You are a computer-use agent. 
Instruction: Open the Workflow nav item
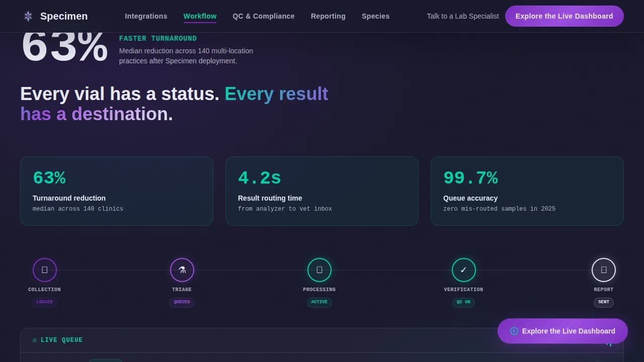pos(200,16)
